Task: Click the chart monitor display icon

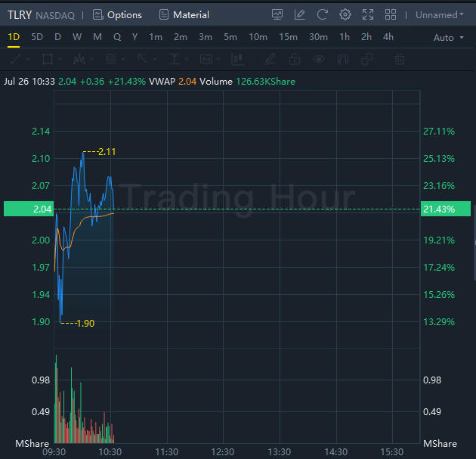Action: pyautogui.click(x=277, y=14)
